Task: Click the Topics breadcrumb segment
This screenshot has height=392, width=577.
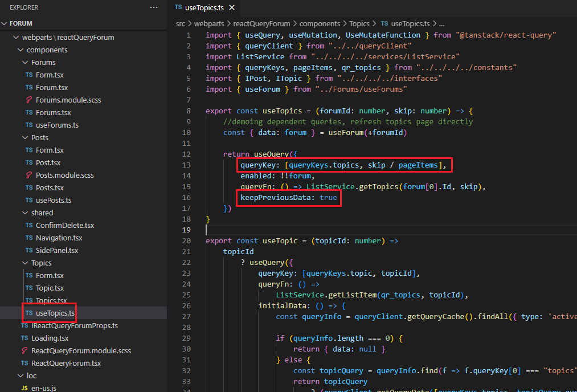Action: (x=359, y=23)
